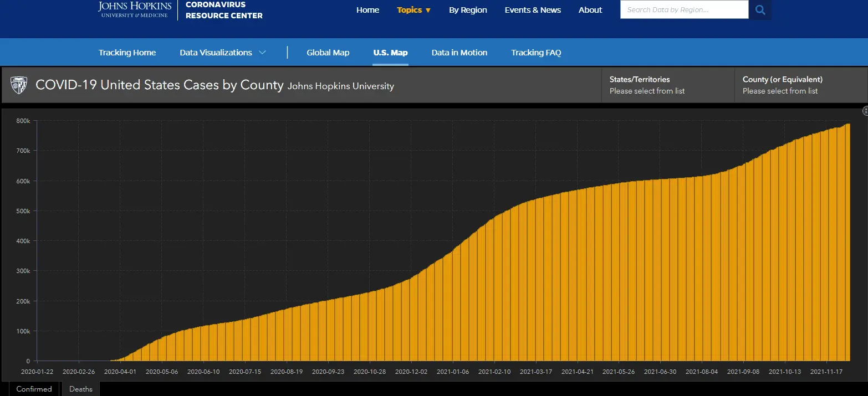Click the Search Data by Region field
This screenshot has width=868, height=396.
(683, 10)
